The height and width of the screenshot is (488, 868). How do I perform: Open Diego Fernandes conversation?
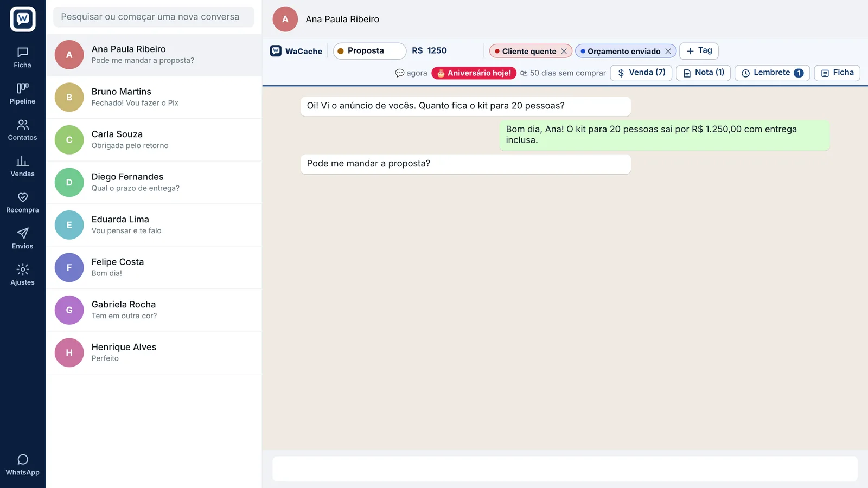point(154,182)
